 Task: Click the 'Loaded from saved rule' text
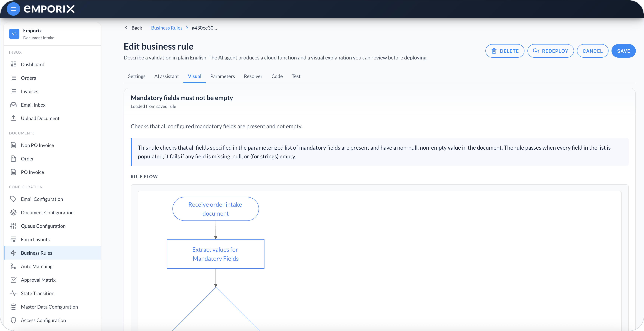point(153,106)
